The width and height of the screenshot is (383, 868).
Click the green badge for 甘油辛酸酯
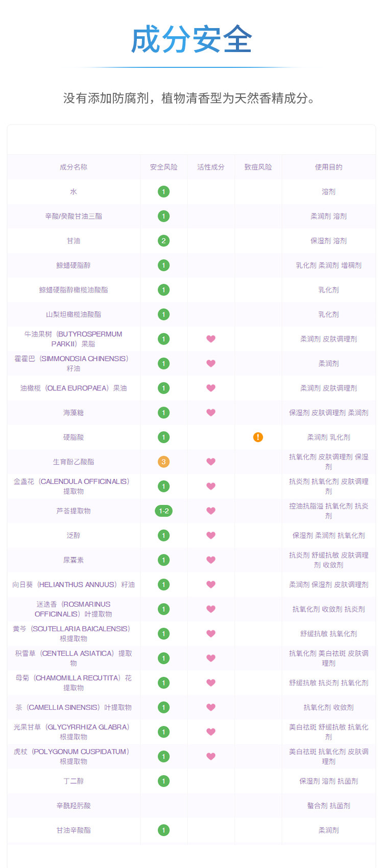click(x=163, y=830)
